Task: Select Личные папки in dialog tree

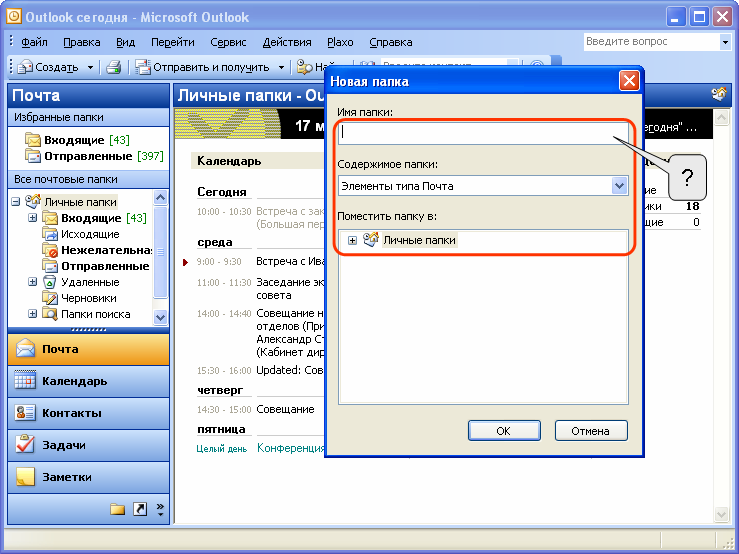Action: [419, 240]
